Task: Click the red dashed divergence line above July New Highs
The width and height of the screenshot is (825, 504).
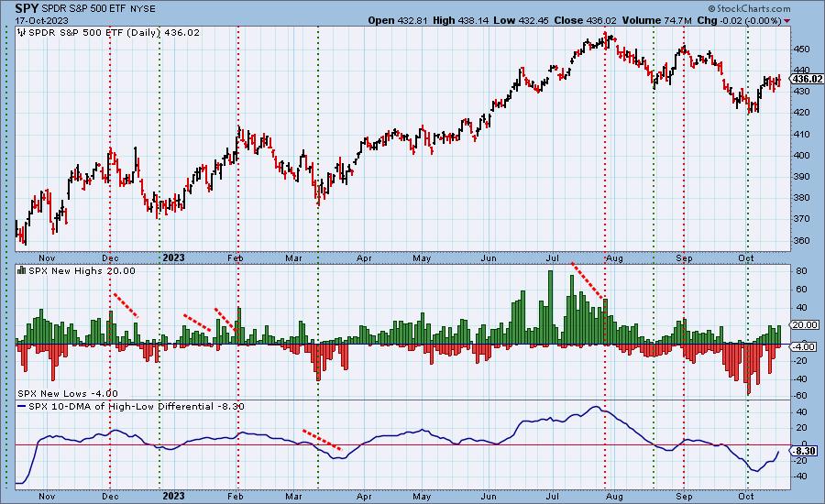Action: [588, 281]
